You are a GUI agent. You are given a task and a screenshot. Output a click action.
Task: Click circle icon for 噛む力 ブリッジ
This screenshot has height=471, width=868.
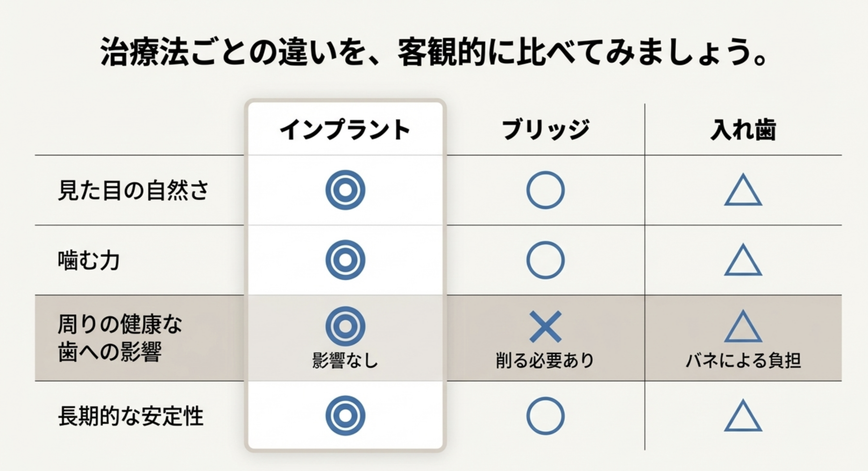click(545, 260)
